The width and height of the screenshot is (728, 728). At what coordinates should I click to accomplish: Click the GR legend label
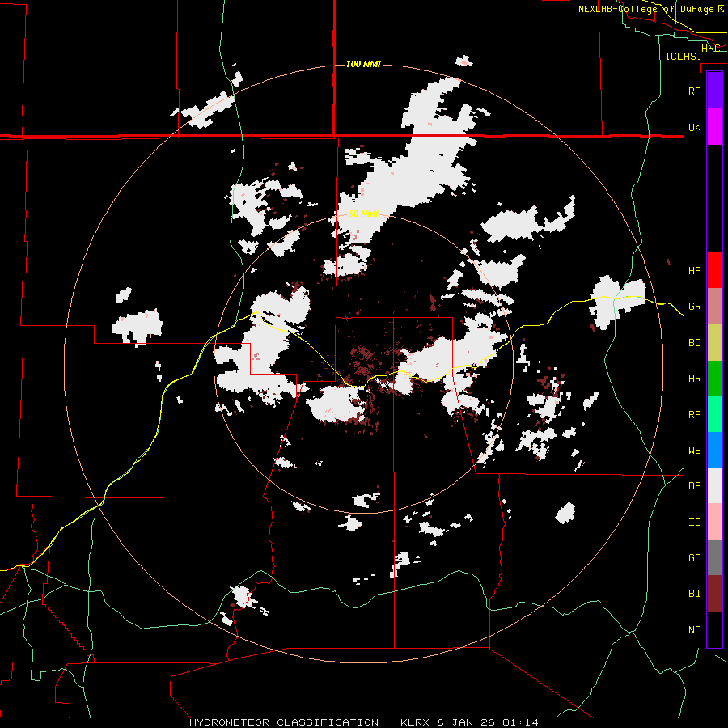click(x=694, y=307)
